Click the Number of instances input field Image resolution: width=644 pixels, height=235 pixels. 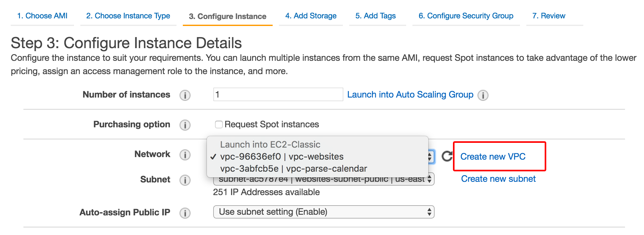278,95
